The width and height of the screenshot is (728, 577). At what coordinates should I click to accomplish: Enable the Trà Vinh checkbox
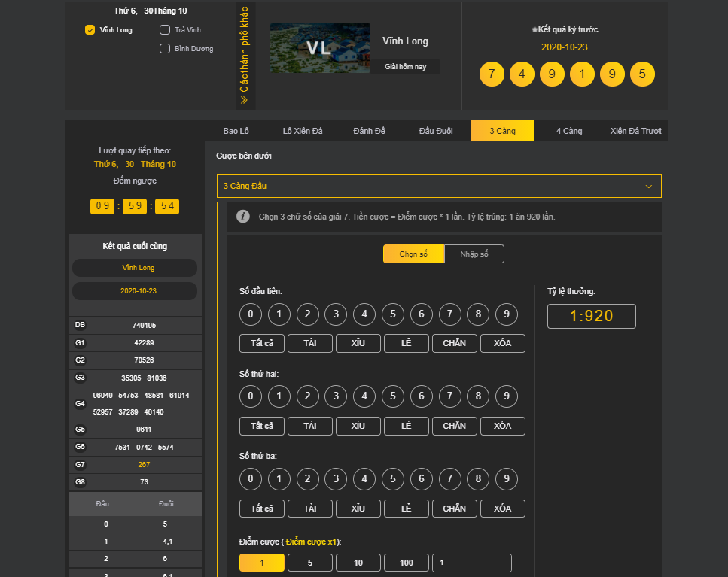165,30
